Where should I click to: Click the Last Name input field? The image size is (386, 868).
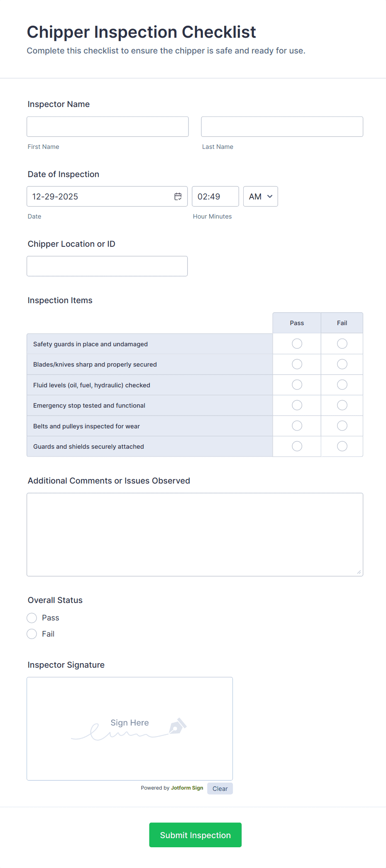pyautogui.click(x=281, y=126)
